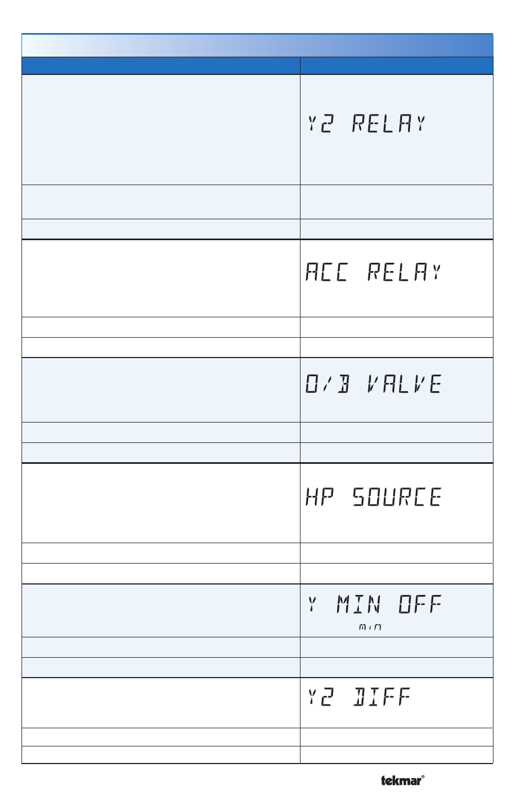
Task: Select the HP SOURCE display readout
Action: coord(374,497)
